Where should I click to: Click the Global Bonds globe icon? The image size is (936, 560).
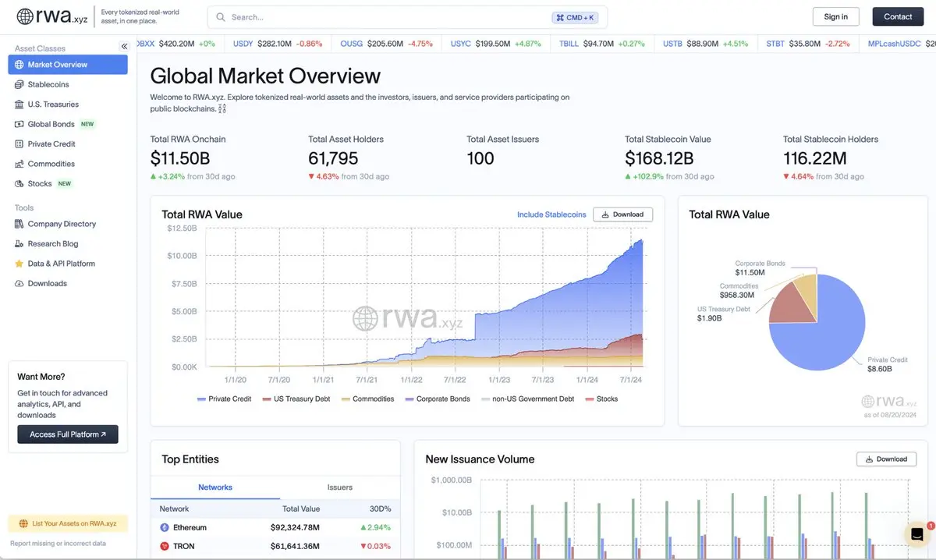click(x=19, y=124)
